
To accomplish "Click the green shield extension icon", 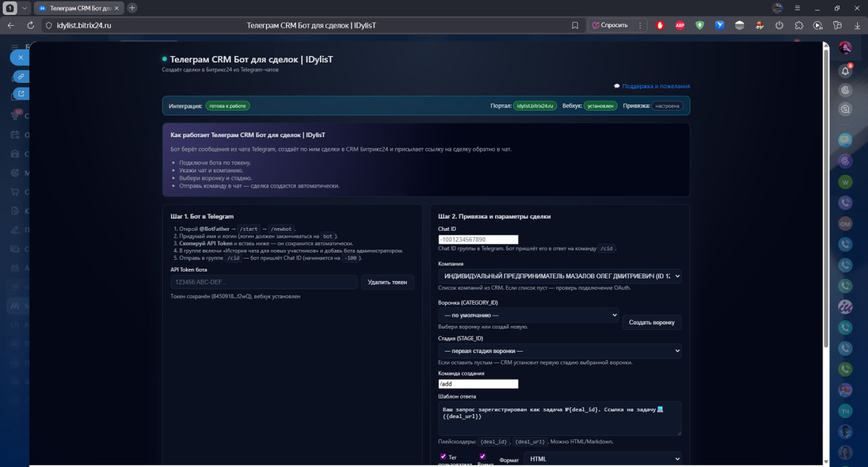I will click(x=700, y=25).
